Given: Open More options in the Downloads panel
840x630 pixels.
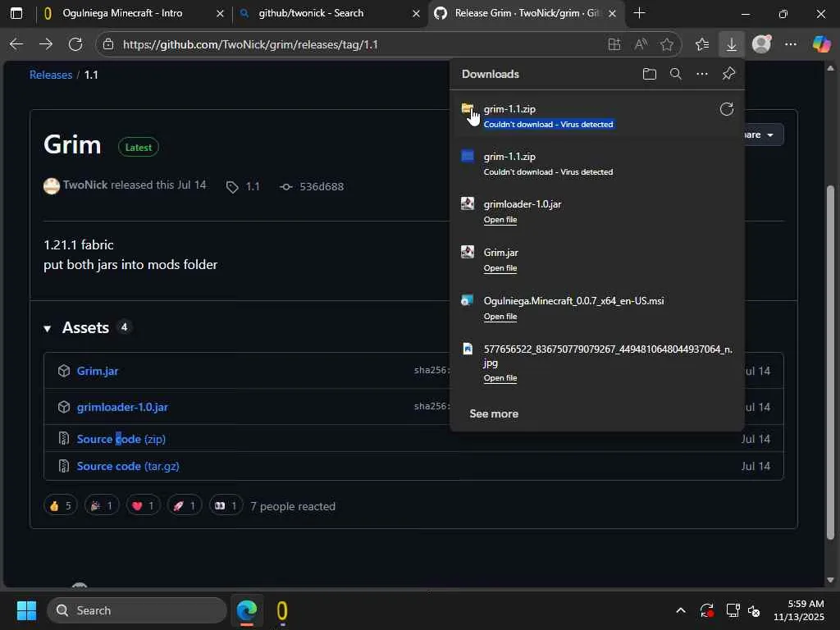Looking at the screenshot, I should (702, 74).
